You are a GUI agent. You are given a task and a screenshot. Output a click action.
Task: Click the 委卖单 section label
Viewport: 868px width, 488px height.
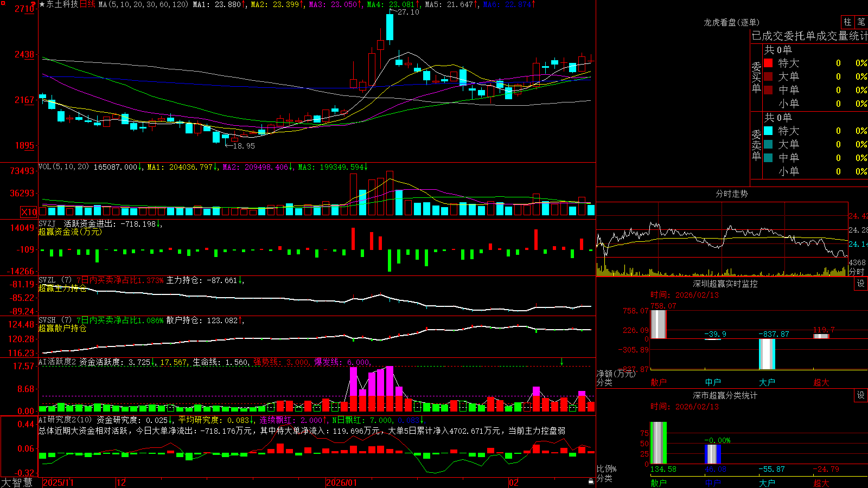(756, 145)
